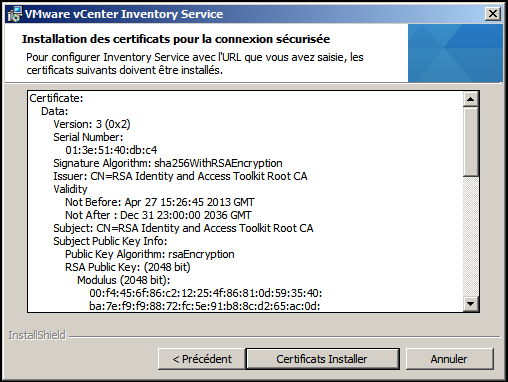Click the 'Serial Number:' line
Viewport: 508px width, 382px height.
click(88, 137)
